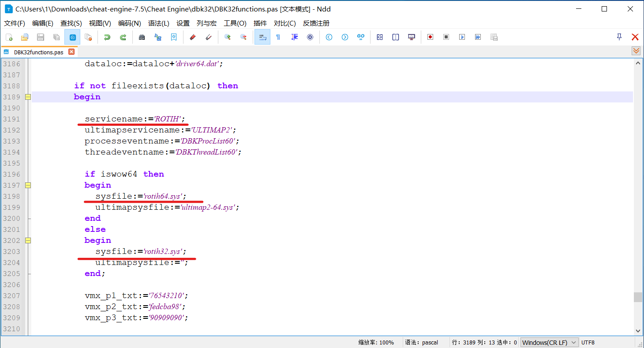Toggle show all characters pilcrow icon
This screenshot has width=644, height=348.
point(278,37)
